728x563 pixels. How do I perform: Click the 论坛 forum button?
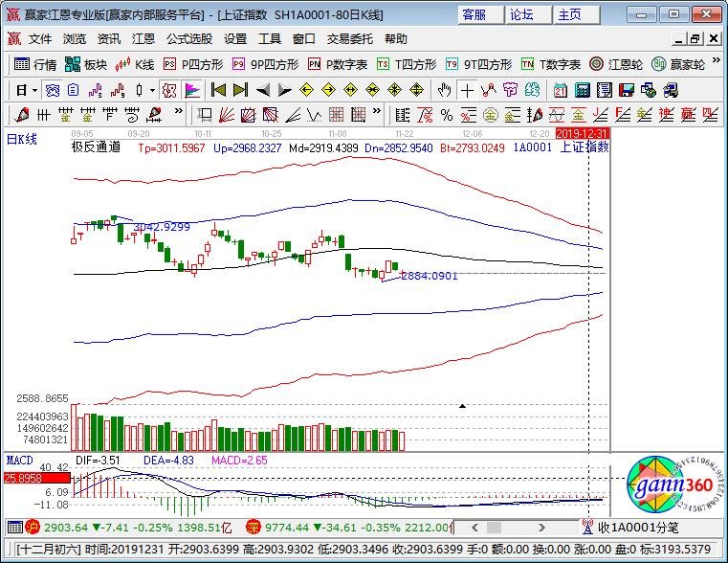click(528, 15)
